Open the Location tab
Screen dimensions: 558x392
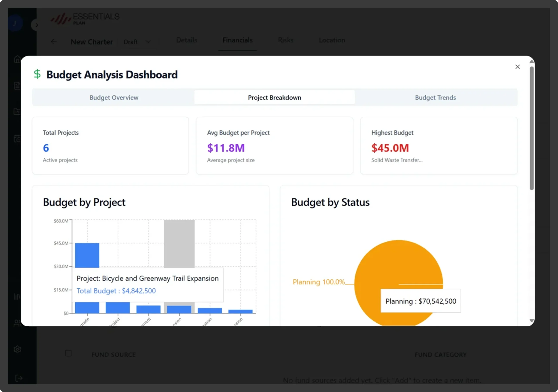click(x=332, y=40)
